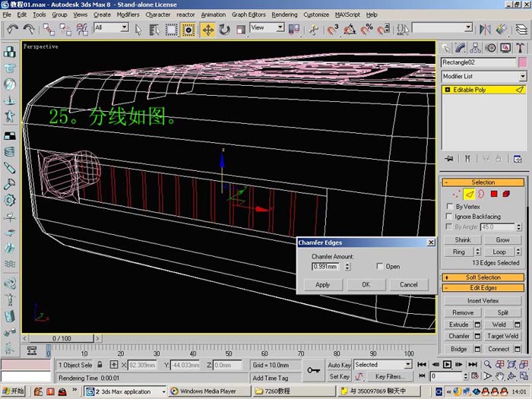Collapse the Selection rollout
Screen dimensions: 532x399
tap(483, 182)
